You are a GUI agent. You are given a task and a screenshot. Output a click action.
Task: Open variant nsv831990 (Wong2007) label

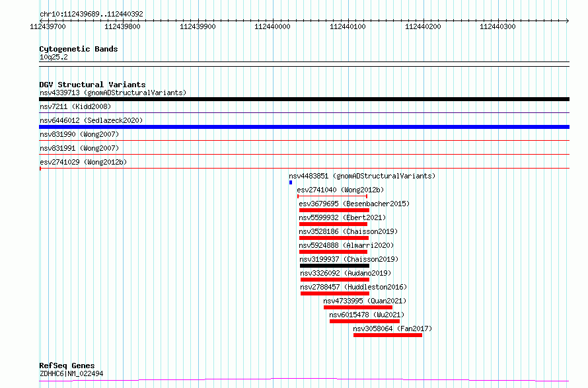coord(79,134)
